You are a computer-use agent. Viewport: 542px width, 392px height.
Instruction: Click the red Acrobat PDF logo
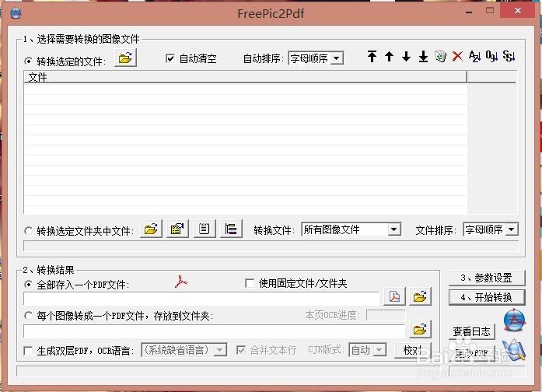[180, 282]
